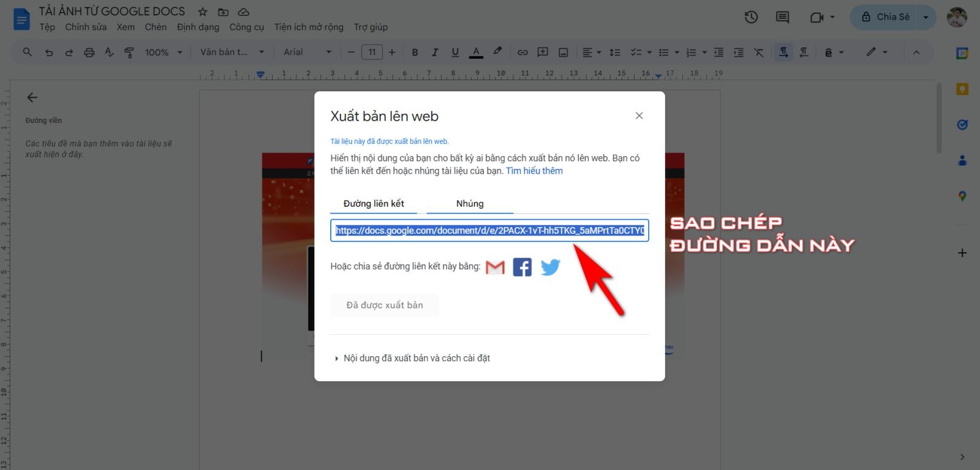Open highlight color pen
980x470 pixels.
coord(497,52)
